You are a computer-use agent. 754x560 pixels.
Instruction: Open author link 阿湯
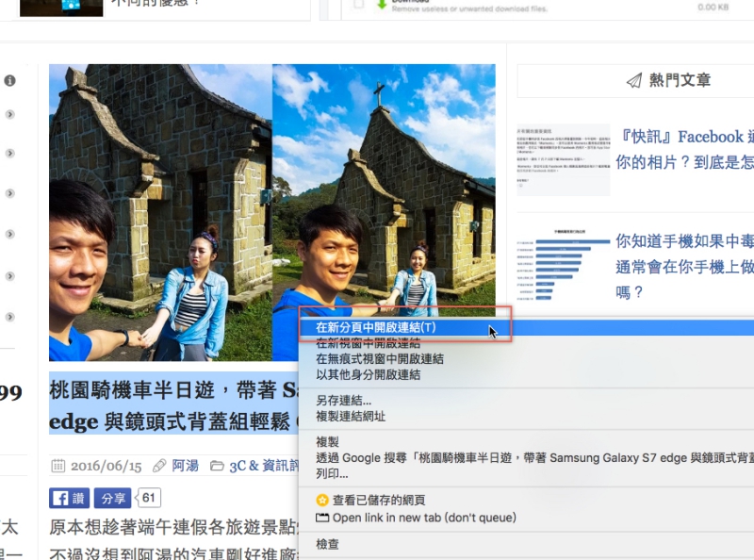pos(186,466)
